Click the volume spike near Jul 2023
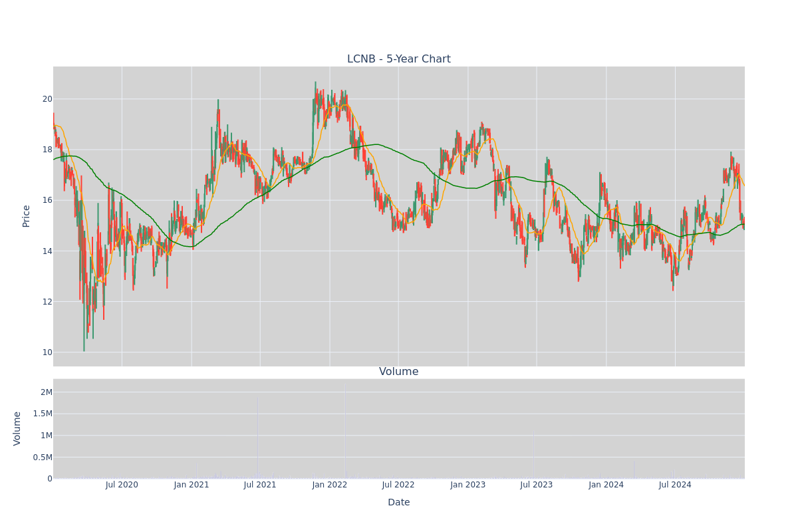This screenshot has height=532, width=798. [533, 455]
